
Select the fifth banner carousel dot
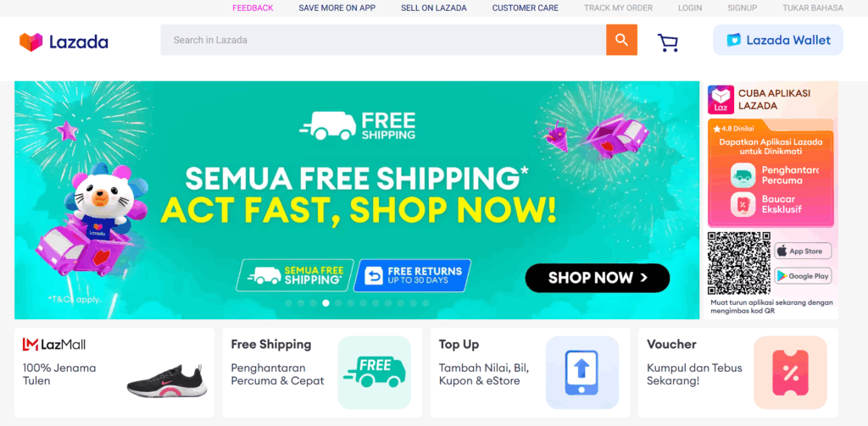pos(338,303)
